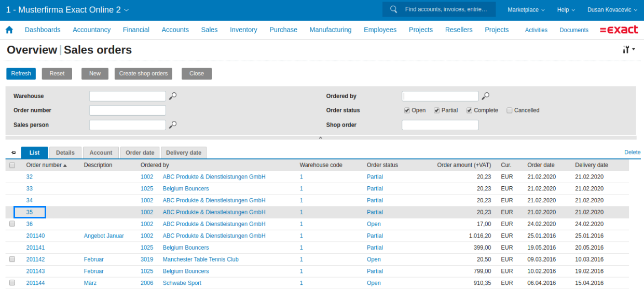The image size is (644, 289).
Task: Uncheck the Partial order status
Action: tap(437, 111)
